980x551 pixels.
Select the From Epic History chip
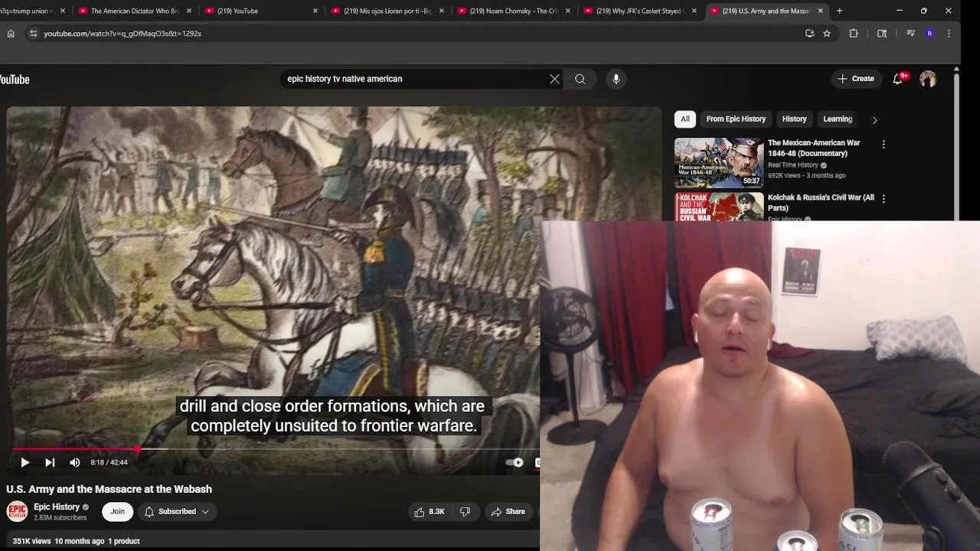[x=736, y=119]
